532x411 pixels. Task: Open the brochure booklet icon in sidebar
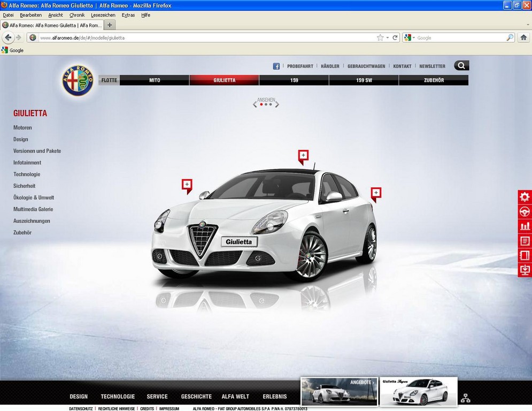click(x=525, y=255)
